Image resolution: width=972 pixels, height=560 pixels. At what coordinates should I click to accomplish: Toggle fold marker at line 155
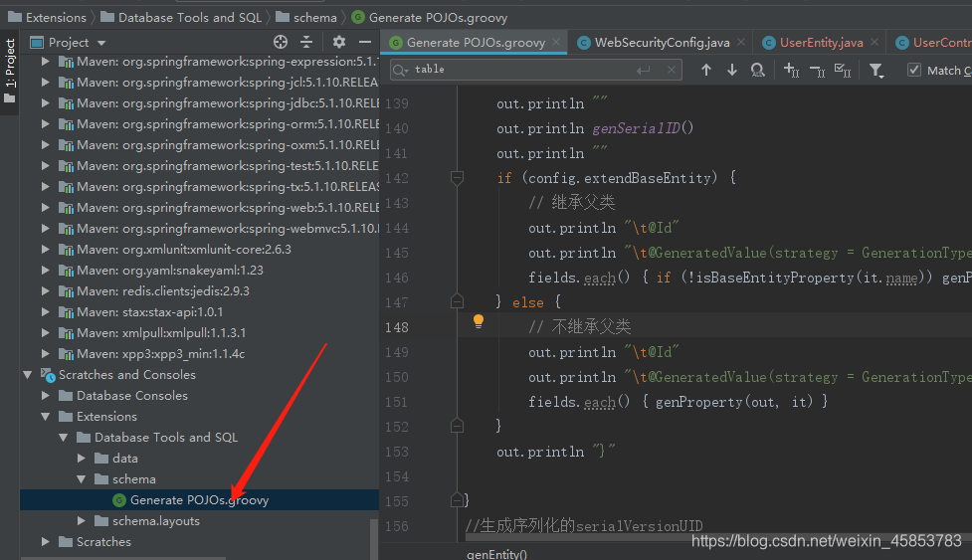457,500
